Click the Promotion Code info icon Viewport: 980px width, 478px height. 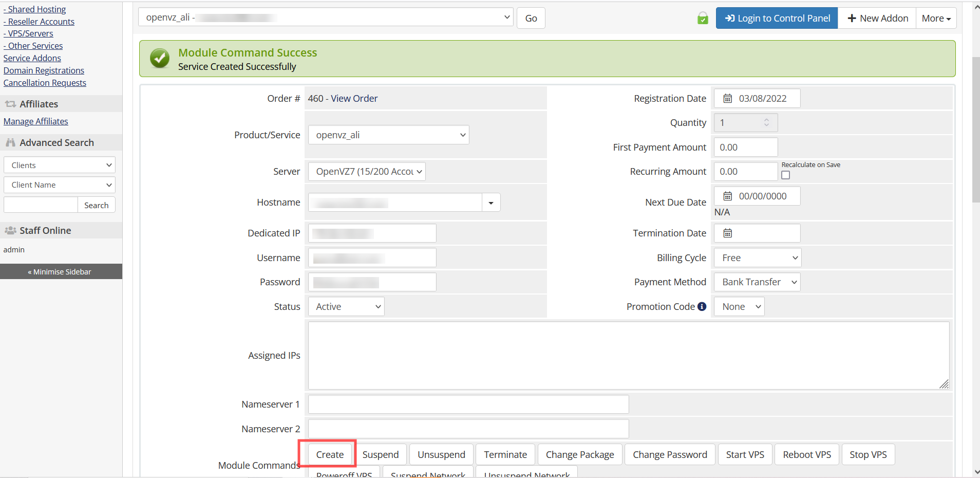(702, 307)
